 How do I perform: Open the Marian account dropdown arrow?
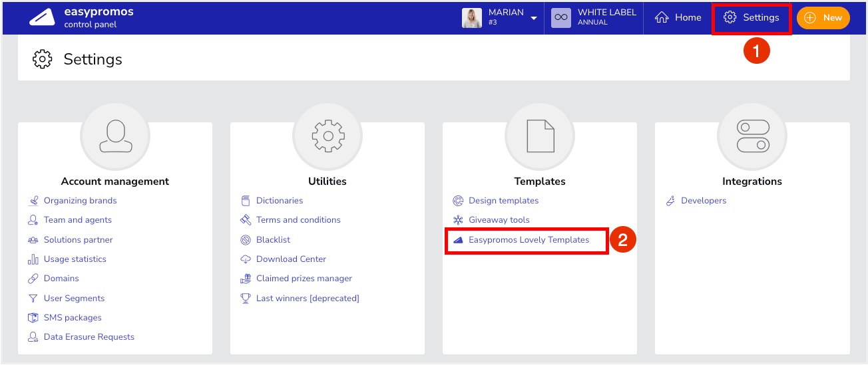click(534, 19)
